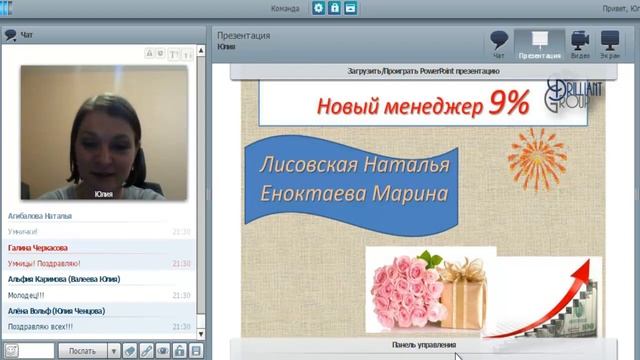640x360 pixels.
Task: Expand the Панель управления bar
Action: point(423,345)
